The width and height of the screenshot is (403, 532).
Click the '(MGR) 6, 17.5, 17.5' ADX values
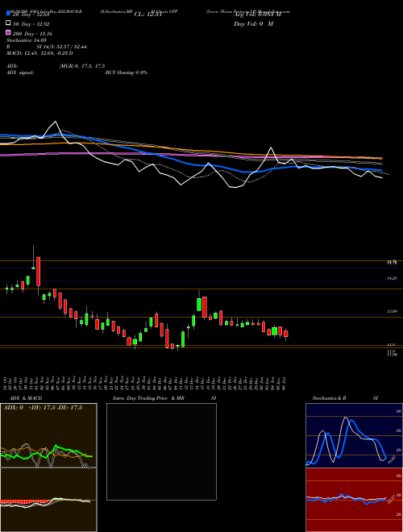tap(82, 66)
